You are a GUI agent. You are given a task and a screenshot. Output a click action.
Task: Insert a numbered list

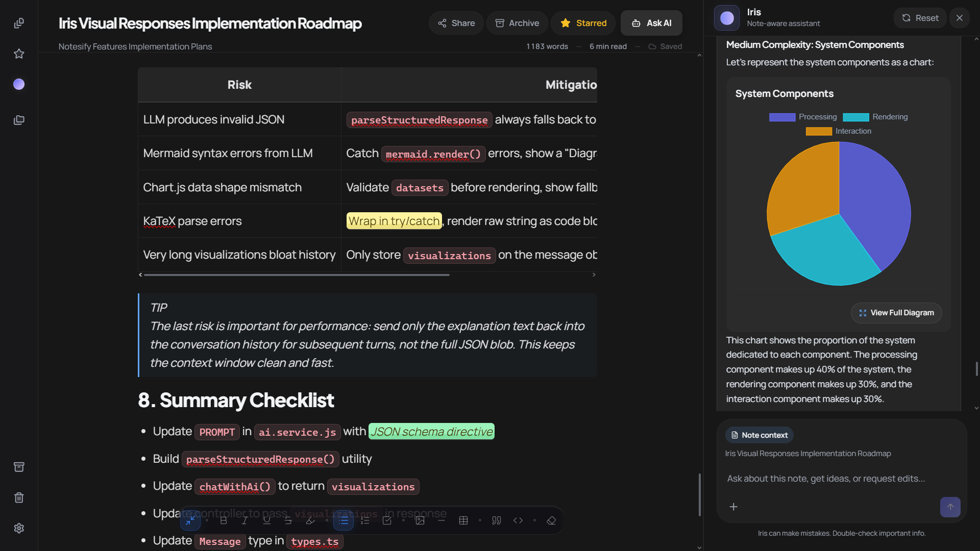point(365,520)
